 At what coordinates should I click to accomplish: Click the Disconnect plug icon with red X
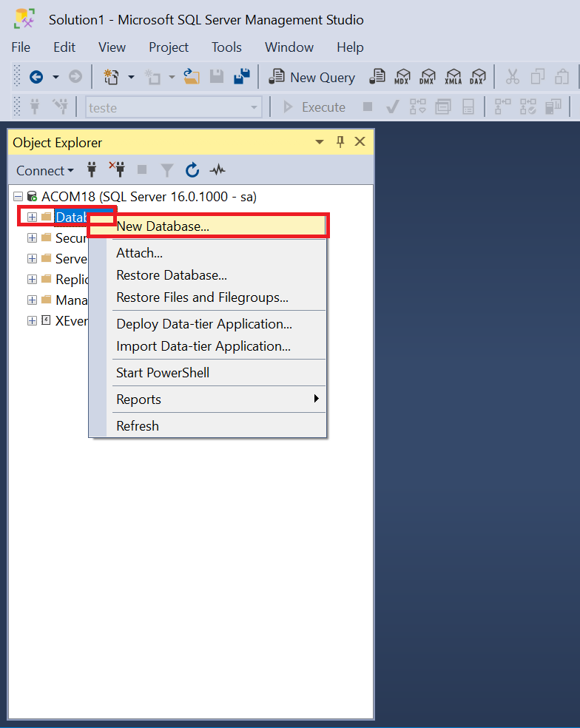coord(117,169)
